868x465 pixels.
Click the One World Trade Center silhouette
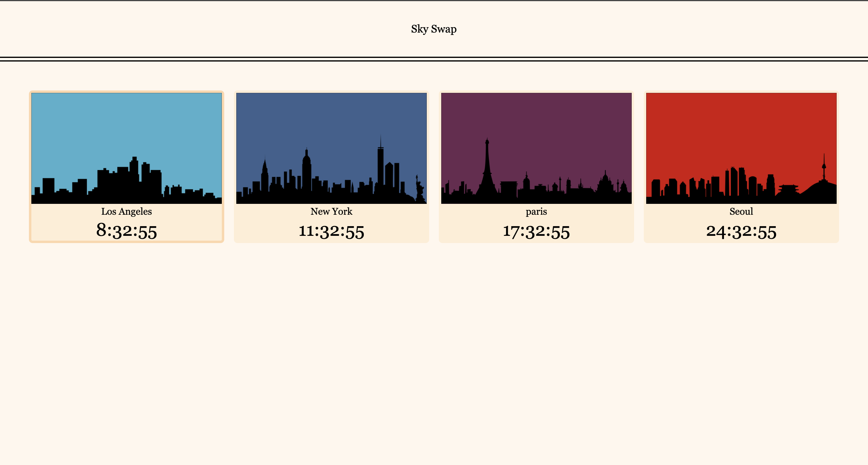tap(380, 165)
